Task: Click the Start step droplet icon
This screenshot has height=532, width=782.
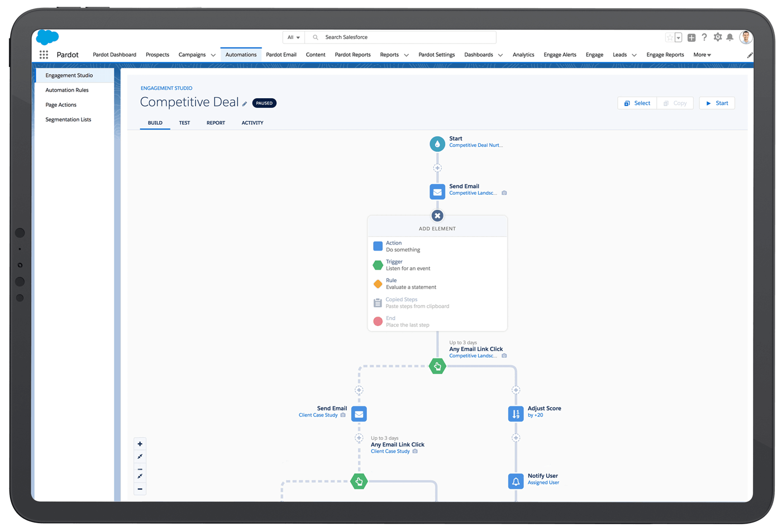Action: point(437,144)
